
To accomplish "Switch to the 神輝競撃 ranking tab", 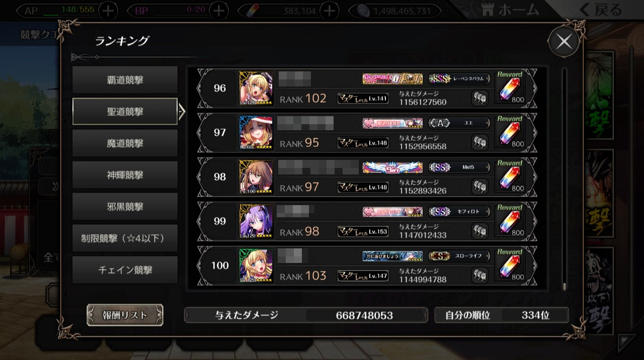I will coord(125,175).
